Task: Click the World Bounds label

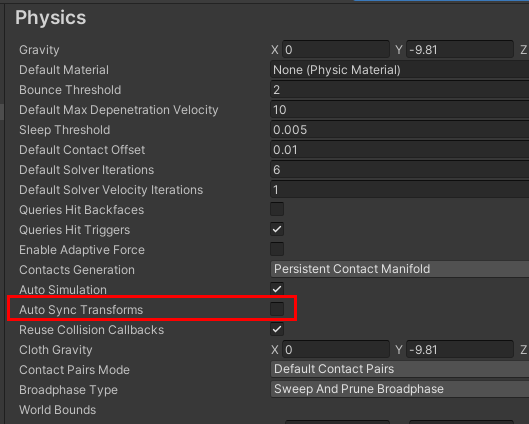Action: [58, 410]
